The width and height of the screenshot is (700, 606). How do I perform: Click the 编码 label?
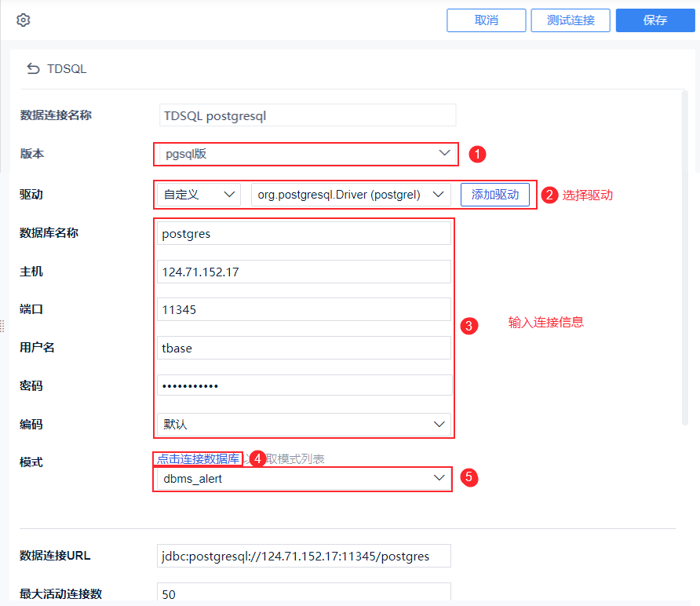click(31, 424)
